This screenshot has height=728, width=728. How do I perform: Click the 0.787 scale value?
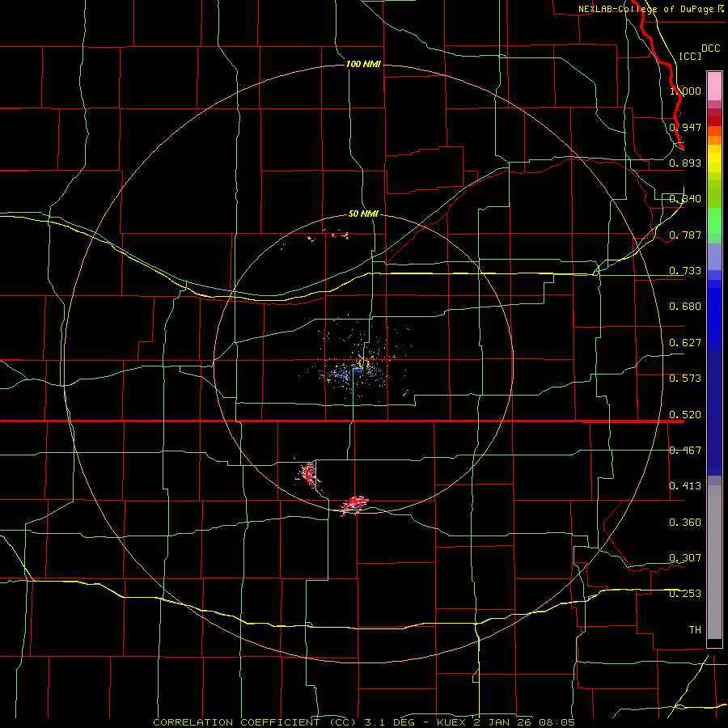pos(685,235)
